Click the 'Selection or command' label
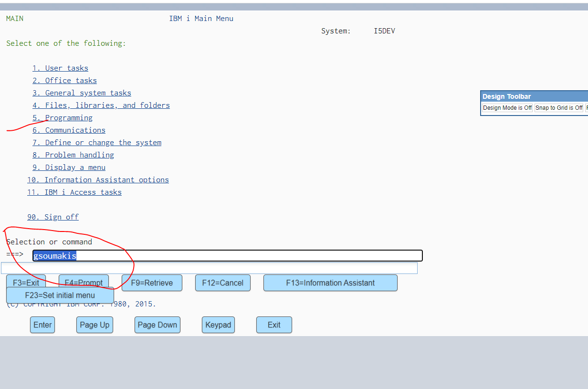 click(49, 242)
